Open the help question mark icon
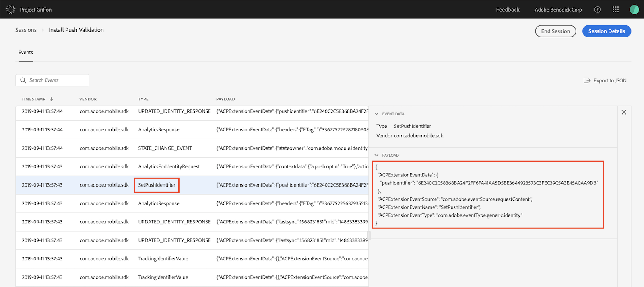Image resolution: width=644 pixels, height=287 pixels. (597, 10)
